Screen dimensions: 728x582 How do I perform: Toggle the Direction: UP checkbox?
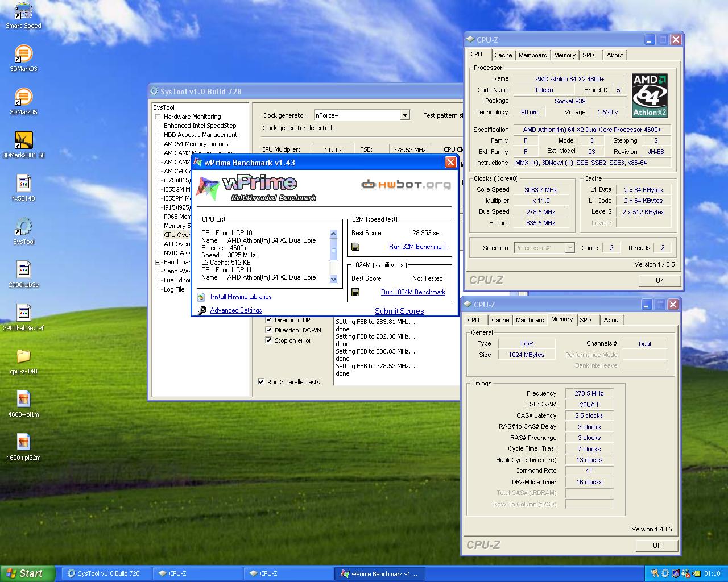coord(268,320)
